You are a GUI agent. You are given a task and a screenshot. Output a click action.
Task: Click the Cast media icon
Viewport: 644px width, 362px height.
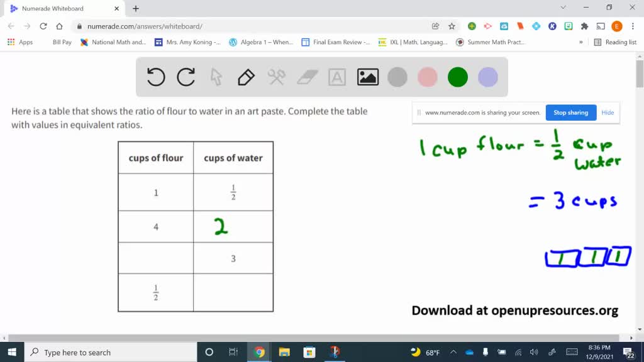click(601, 26)
